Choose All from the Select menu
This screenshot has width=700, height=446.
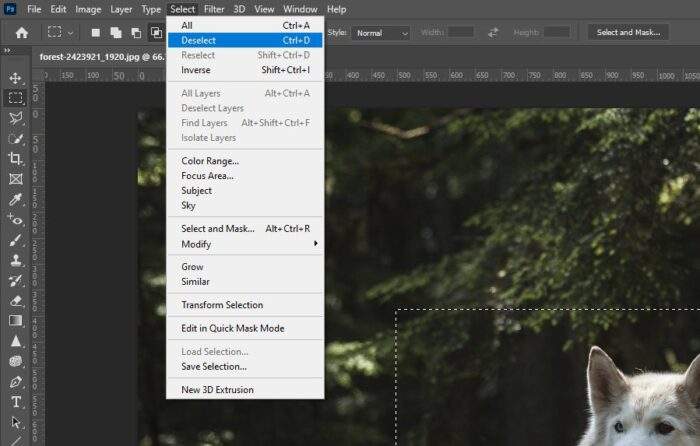(245, 25)
